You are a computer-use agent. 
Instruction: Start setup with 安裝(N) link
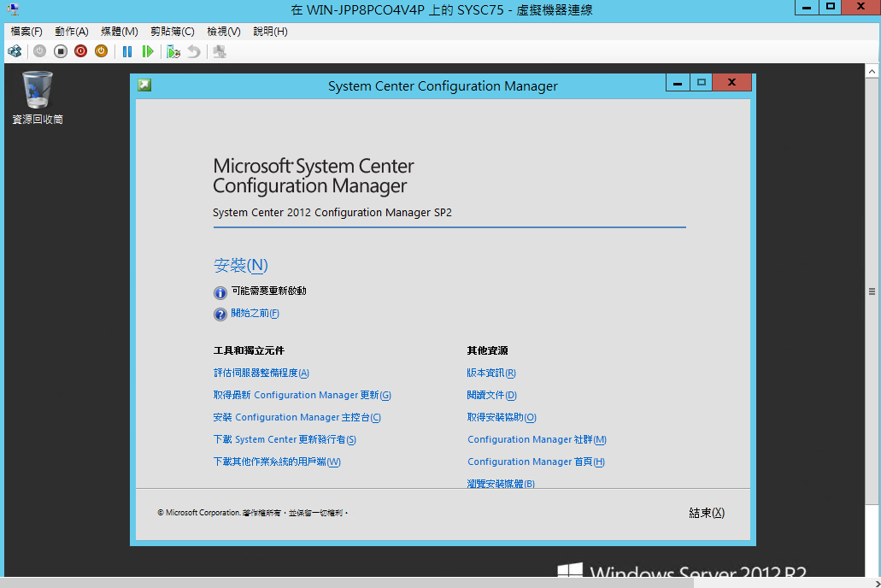tap(240, 265)
